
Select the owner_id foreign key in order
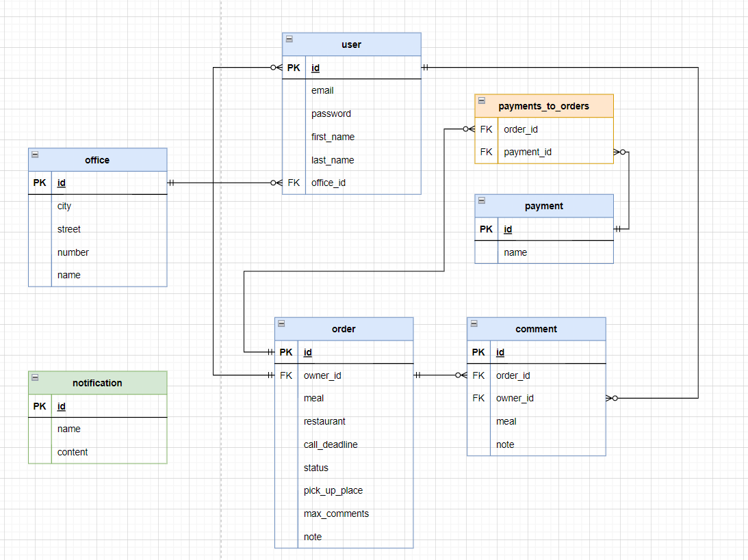tap(322, 375)
